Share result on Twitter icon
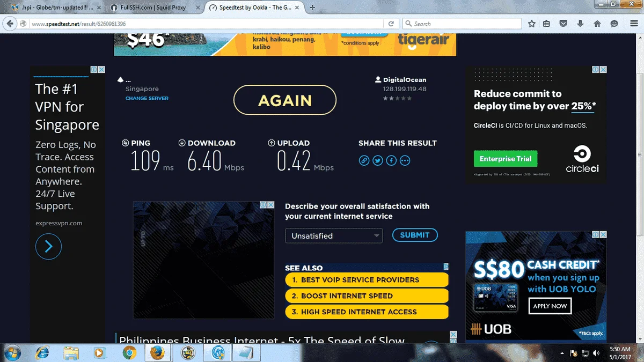The height and width of the screenshot is (362, 644). click(x=378, y=160)
